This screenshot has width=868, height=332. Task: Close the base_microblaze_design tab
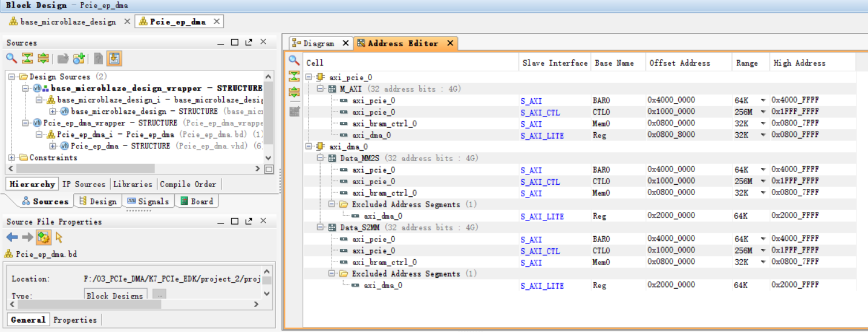pyautogui.click(x=127, y=21)
